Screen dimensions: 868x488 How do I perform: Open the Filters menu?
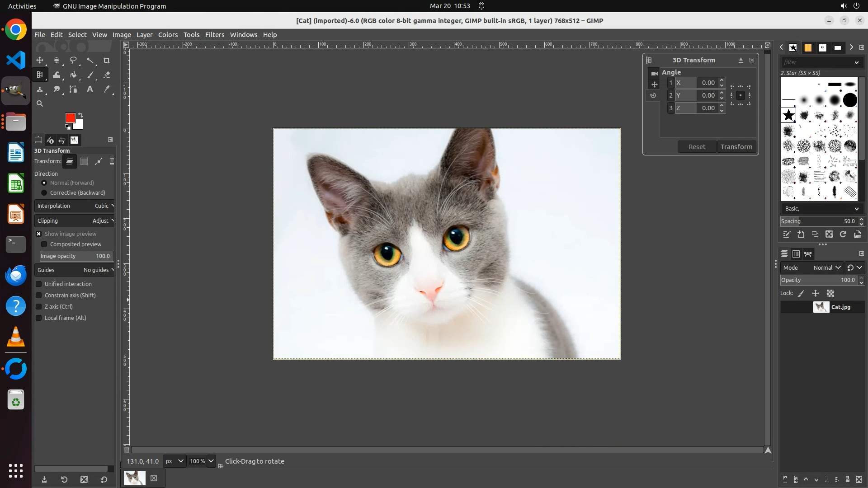(x=214, y=35)
